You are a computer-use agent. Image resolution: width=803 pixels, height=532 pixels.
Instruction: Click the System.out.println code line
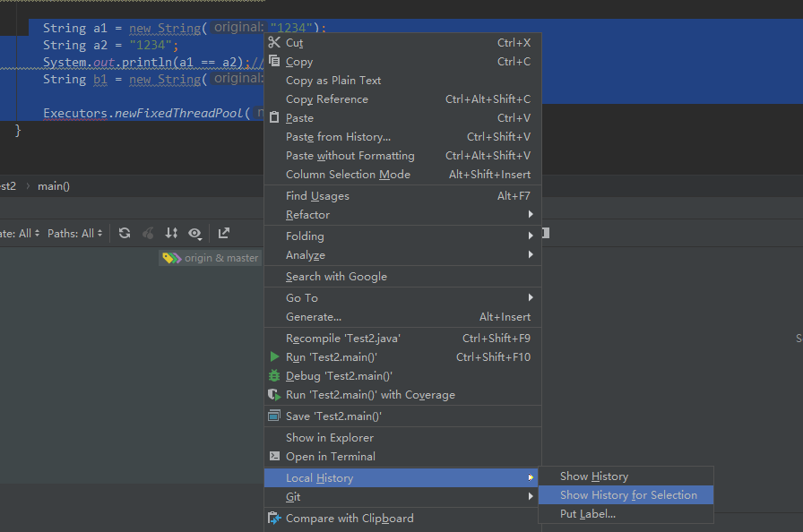pos(153,62)
